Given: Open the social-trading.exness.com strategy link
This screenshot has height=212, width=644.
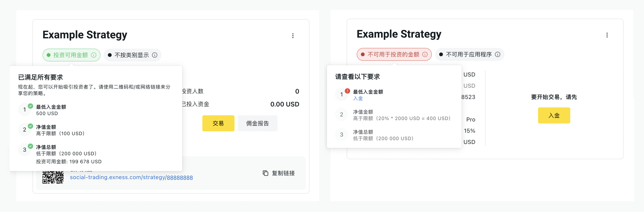Looking at the screenshot, I should click(x=131, y=177).
